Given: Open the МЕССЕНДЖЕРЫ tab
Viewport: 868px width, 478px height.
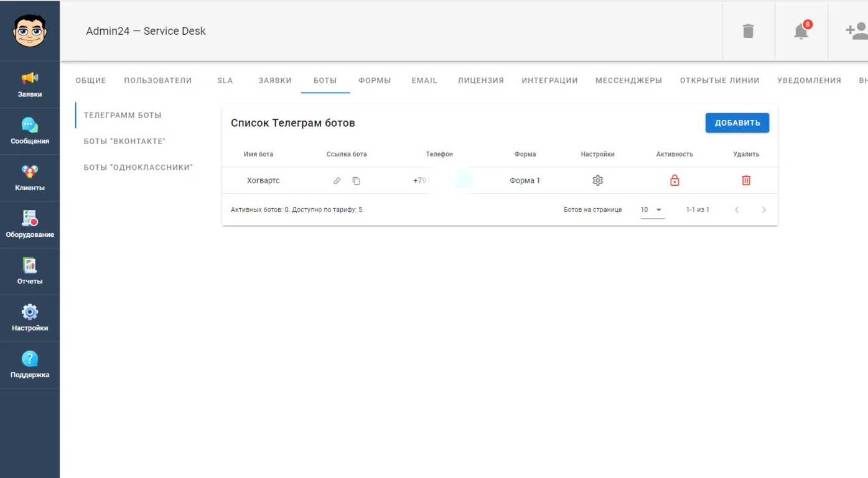Looking at the screenshot, I should coord(628,80).
